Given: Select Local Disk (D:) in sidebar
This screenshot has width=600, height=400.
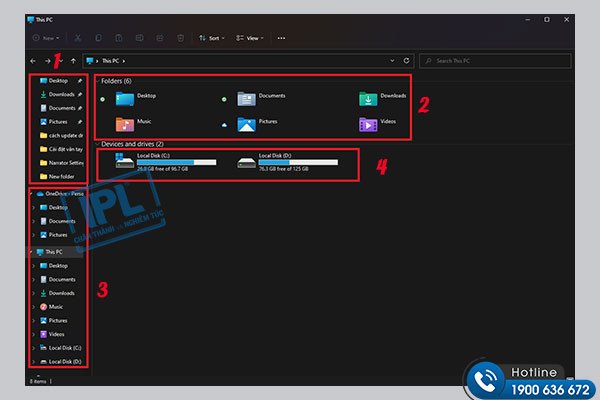Looking at the screenshot, I should pos(61,362).
